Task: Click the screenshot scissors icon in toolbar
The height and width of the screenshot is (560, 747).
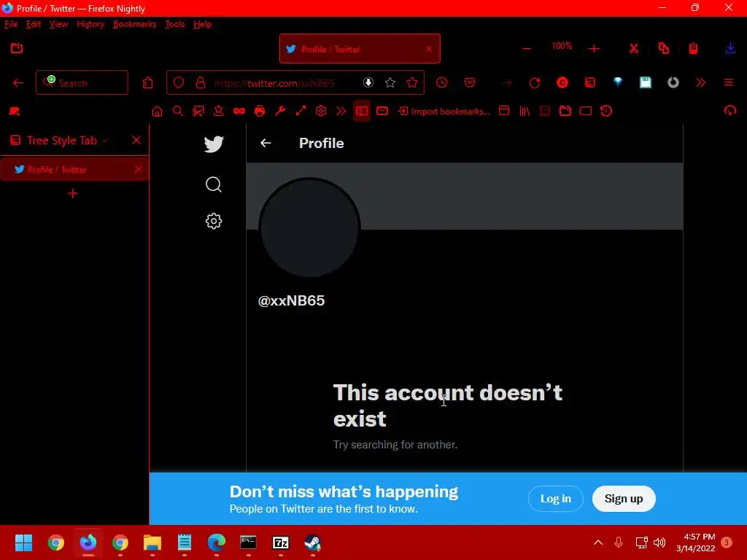Action: (198, 112)
